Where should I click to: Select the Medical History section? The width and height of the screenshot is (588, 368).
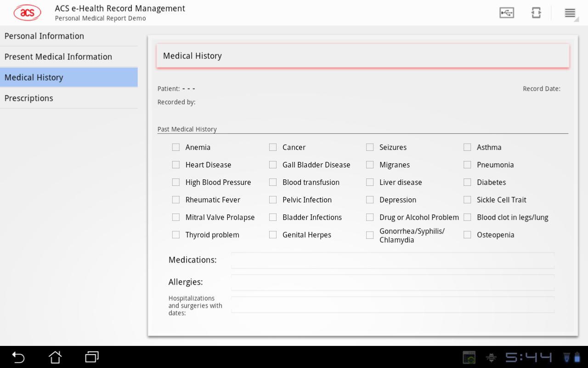(x=69, y=77)
